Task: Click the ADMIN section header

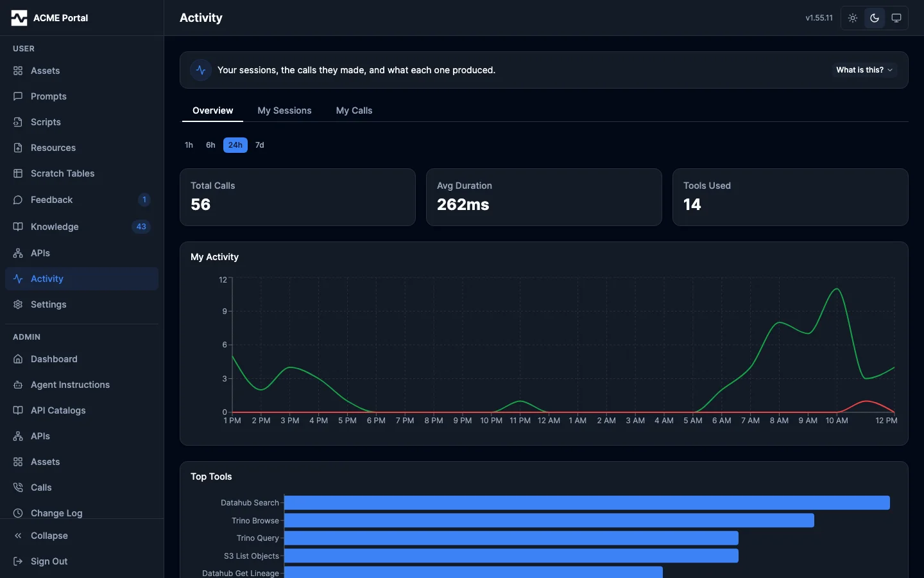Action: [27, 337]
